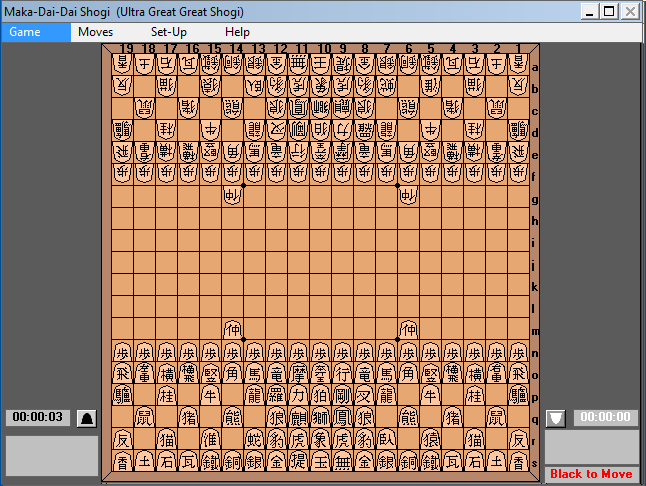Select Black's kirin 麒 on row q

[299, 417]
